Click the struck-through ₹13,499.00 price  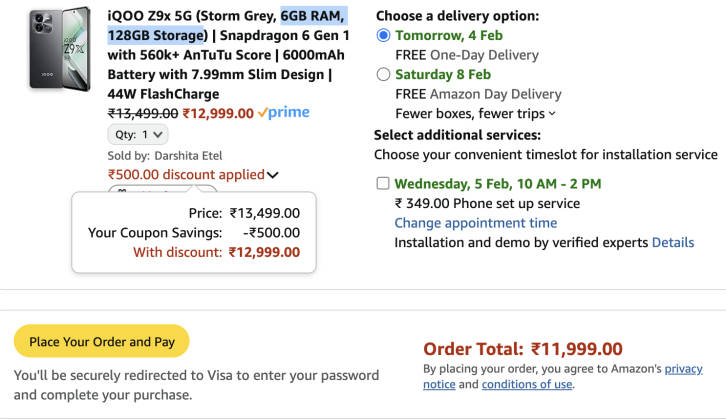point(143,113)
